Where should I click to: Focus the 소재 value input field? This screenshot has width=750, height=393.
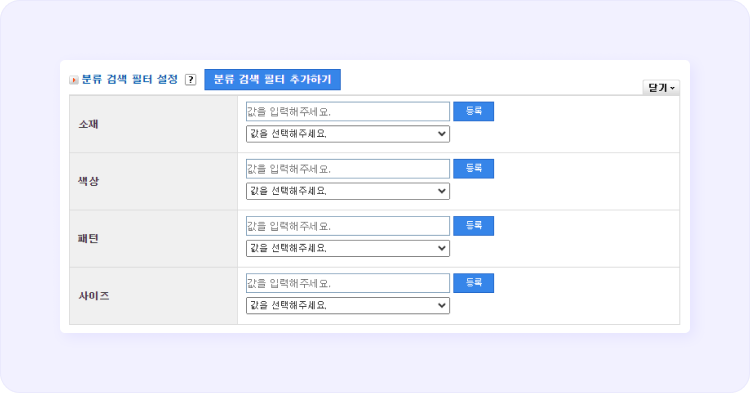click(x=348, y=111)
